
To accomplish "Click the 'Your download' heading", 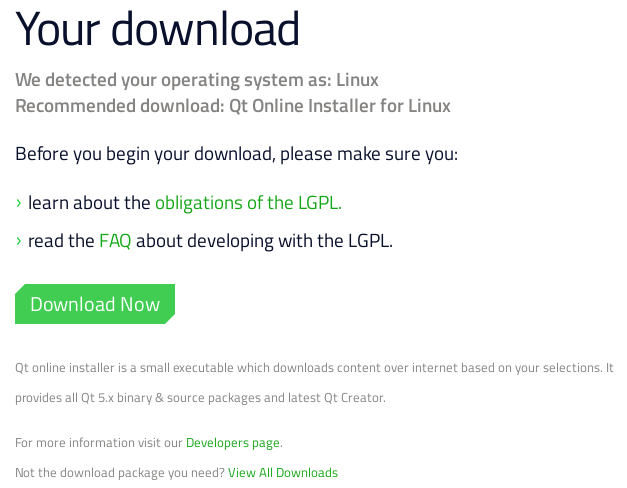I will coord(157,30).
